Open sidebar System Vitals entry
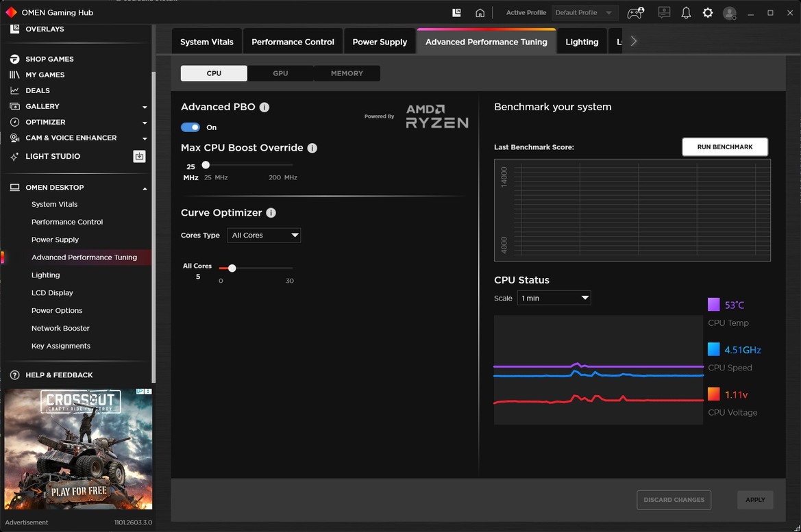Image resolution: width=801 pixels, height=532 pixels. (54, 204)
